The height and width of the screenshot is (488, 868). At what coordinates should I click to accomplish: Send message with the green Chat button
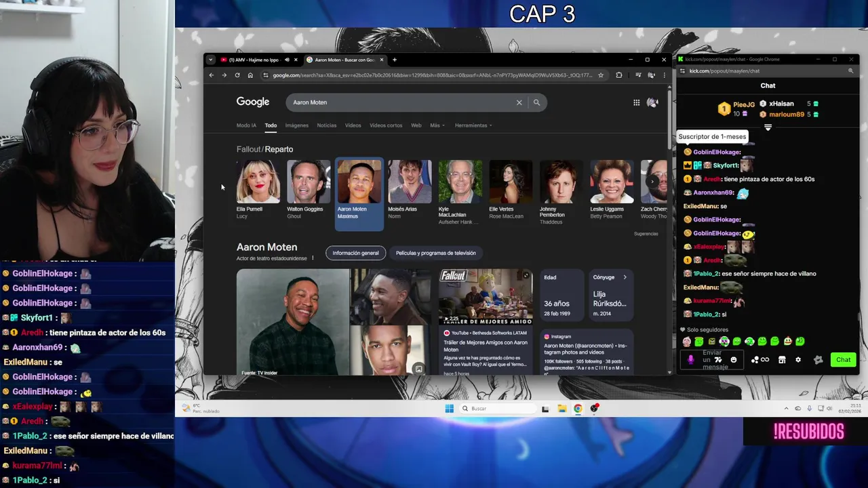(843, 360)
